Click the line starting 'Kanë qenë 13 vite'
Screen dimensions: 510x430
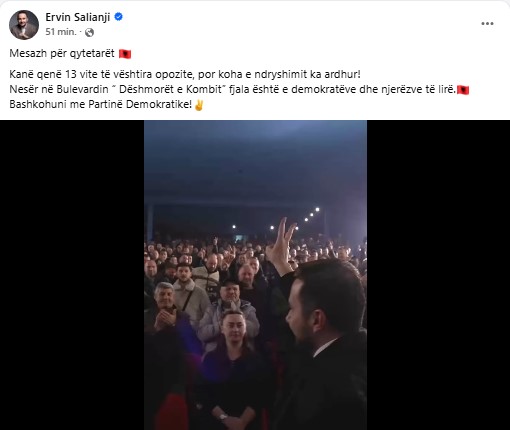point(185,74)
